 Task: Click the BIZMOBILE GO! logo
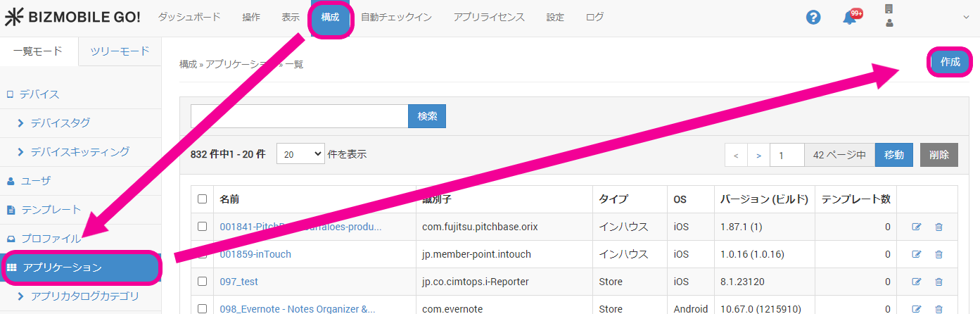coord(72,17)
